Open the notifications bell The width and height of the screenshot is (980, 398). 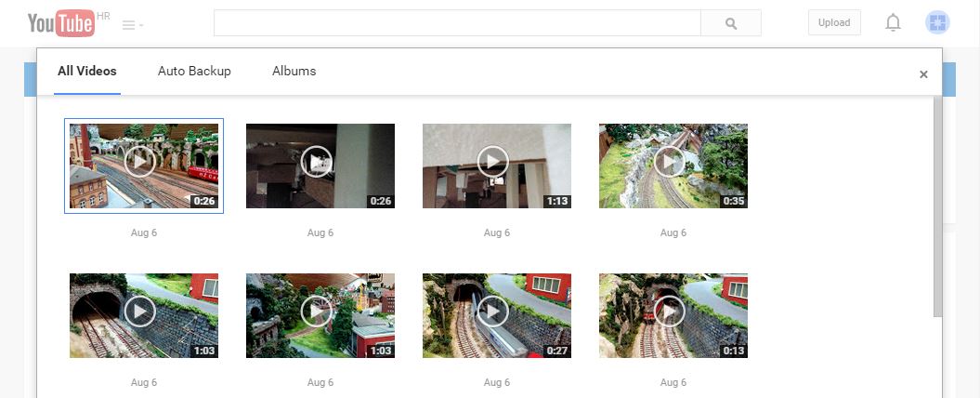click(893, 22)
